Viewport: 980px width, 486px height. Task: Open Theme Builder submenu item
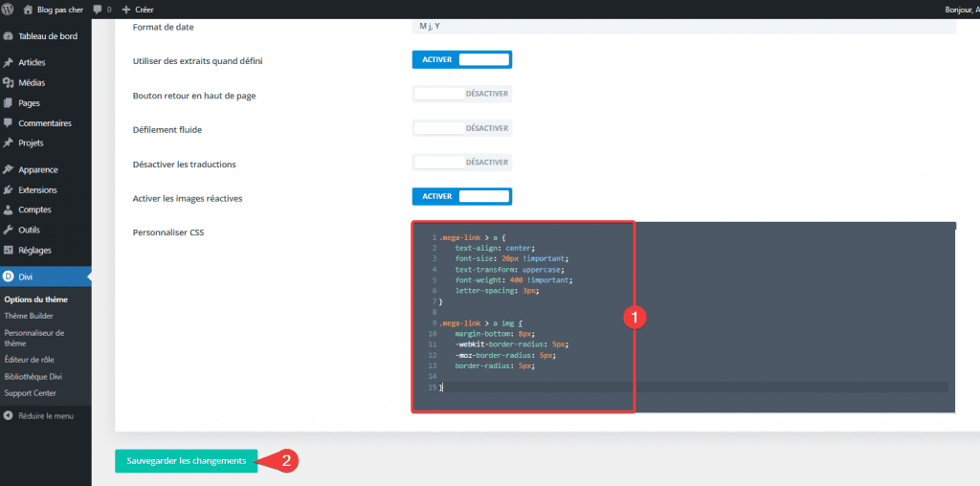[29, 315]
